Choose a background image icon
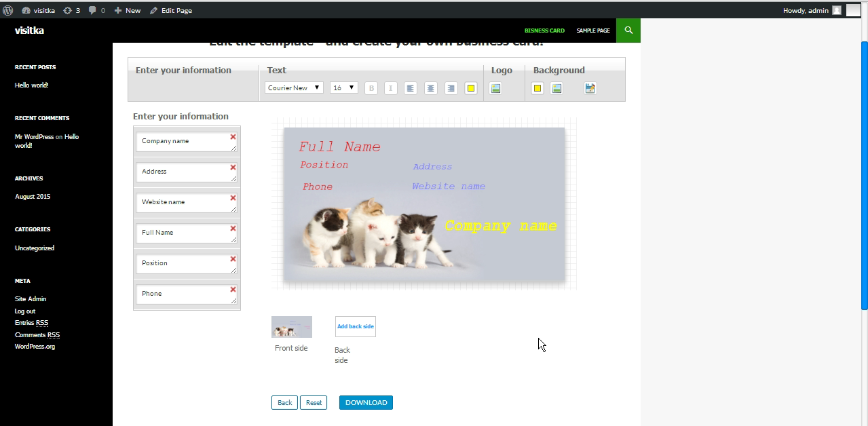This screenshot has height=426, width=868. (556, 88)
